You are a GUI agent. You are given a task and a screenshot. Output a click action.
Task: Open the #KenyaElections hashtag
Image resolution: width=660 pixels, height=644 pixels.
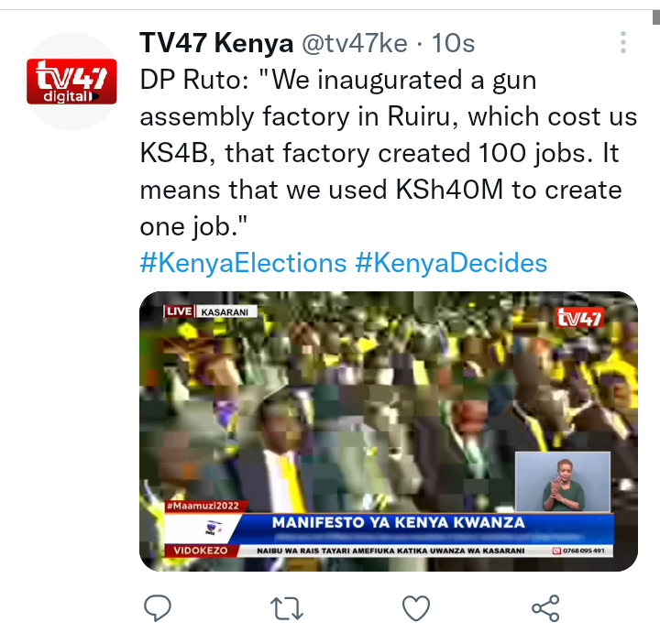tap(243, 263)
